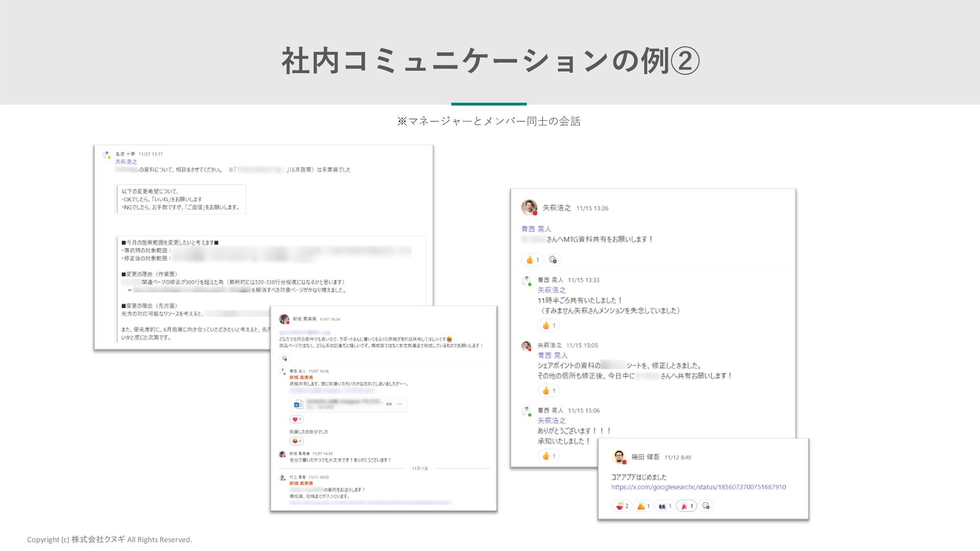Click the eyes emoji reaction chip

coord(665,506)
